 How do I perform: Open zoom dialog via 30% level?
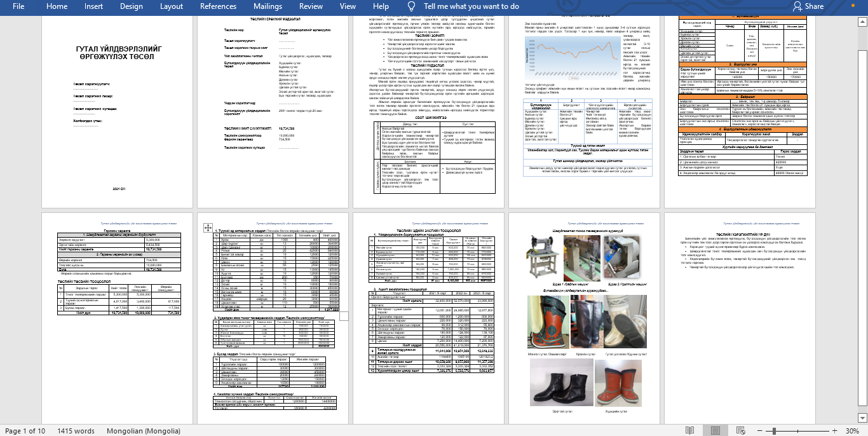(x=852, y=431)
